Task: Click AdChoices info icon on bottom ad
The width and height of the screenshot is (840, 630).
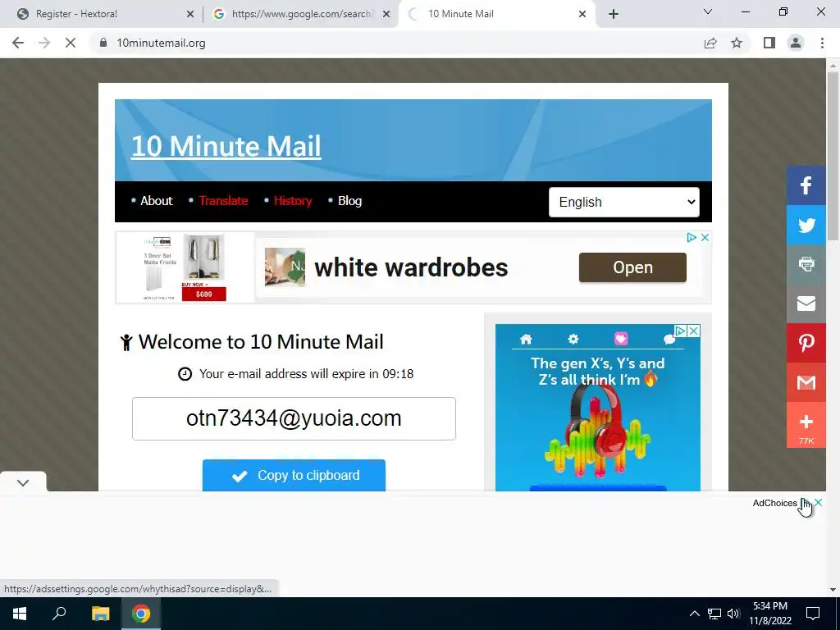Action: [806, 503]
